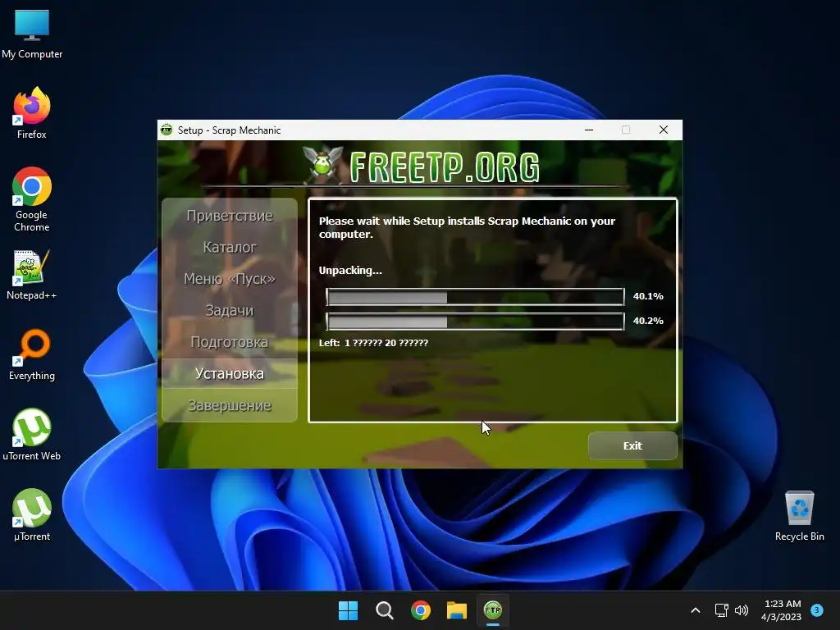The height and width of the screenshot is (630, 840).
Task: Open Notepad++ desktop shortcut
Action: click(x=32, y=275)
